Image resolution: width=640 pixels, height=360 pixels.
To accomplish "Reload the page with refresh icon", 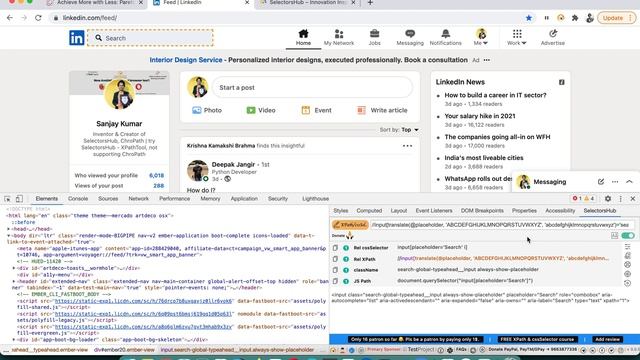I will click(x=38, y=18).
